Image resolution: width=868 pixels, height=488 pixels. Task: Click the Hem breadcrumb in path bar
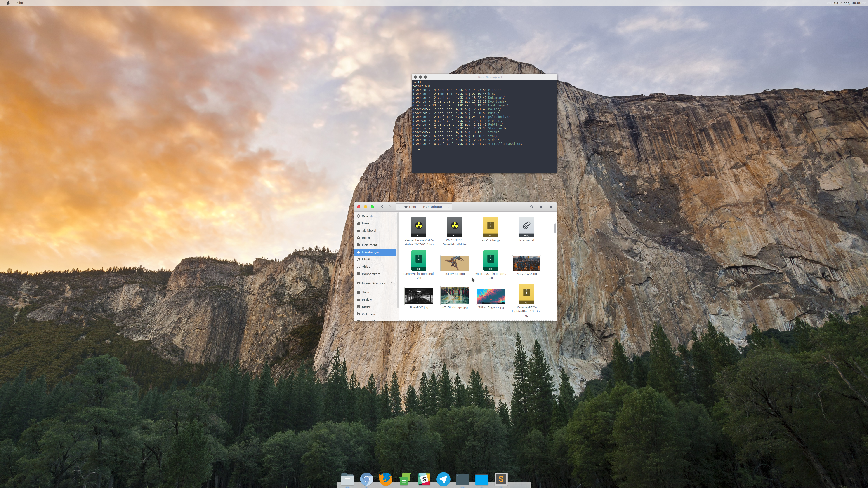click(x=410, y=207)
